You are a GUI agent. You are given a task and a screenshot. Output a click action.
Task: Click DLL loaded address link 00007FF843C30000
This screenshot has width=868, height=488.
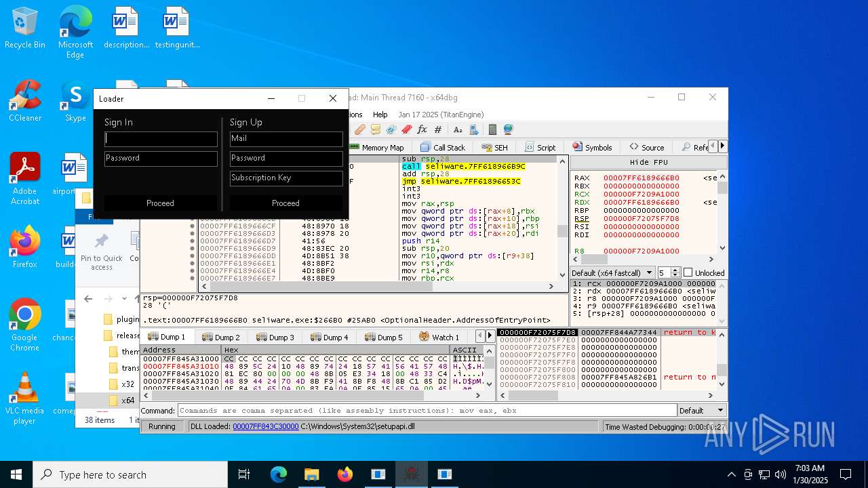point(265,426)
